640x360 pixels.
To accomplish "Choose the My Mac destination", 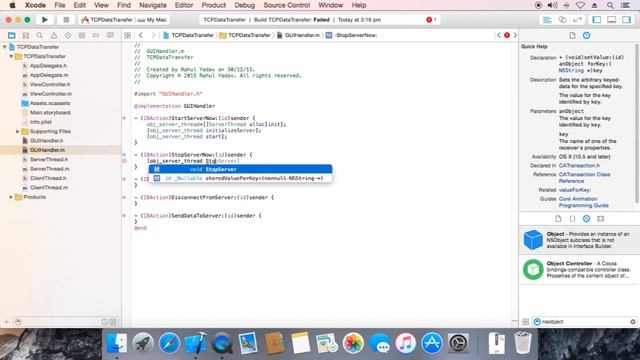I will coord(152,20).
